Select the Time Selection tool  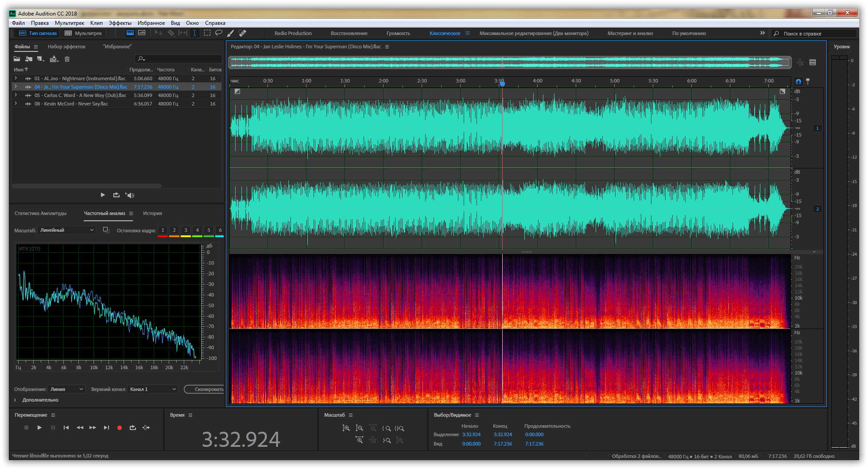[x=194, y=33]
